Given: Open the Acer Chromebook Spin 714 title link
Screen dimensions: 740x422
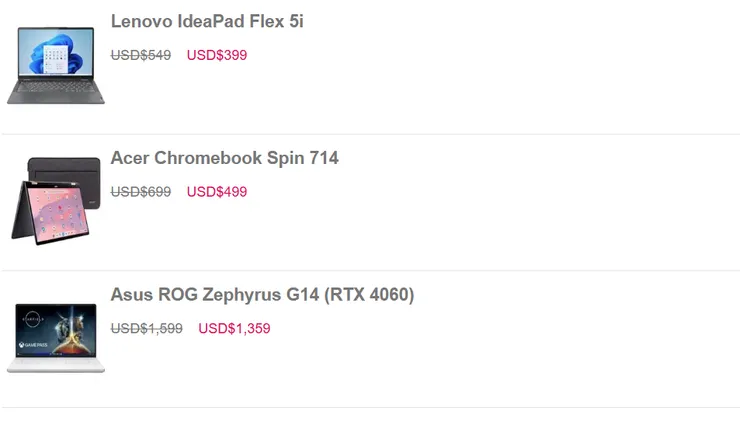Looking at the screenshot, I should (224, 158).
